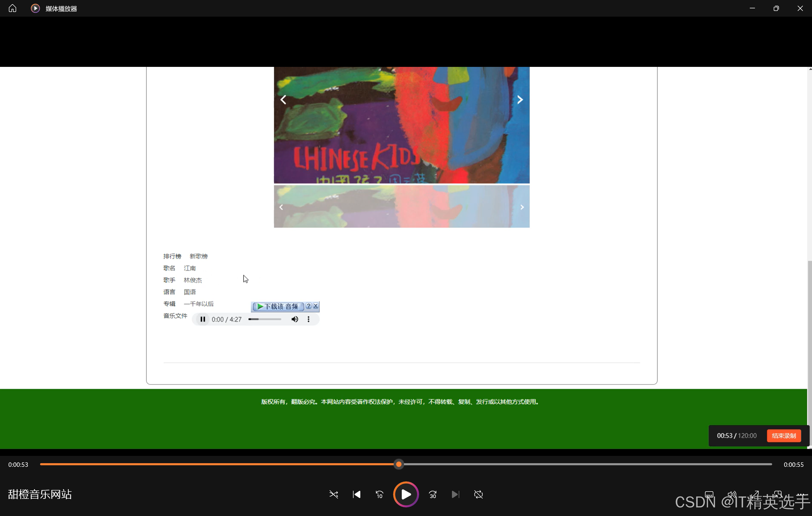Open the player volume control
This screenshot has width=812, height=516.
[731, 494]
